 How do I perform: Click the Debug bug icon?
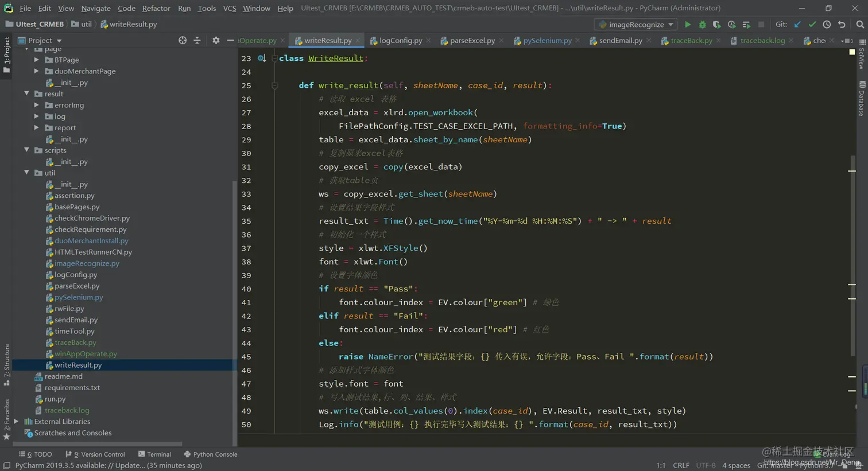pyautogui.click(x=702, y=25)
